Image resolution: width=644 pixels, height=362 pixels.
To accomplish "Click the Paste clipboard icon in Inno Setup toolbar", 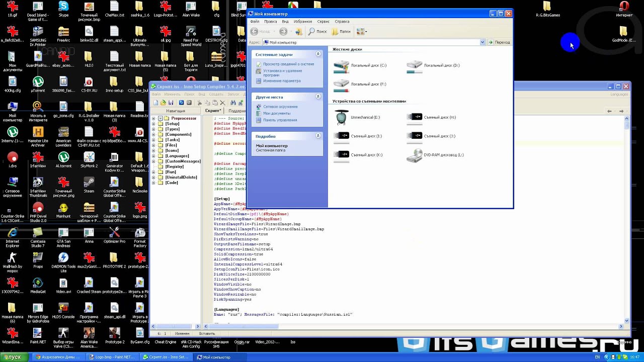I will point(215,103).
